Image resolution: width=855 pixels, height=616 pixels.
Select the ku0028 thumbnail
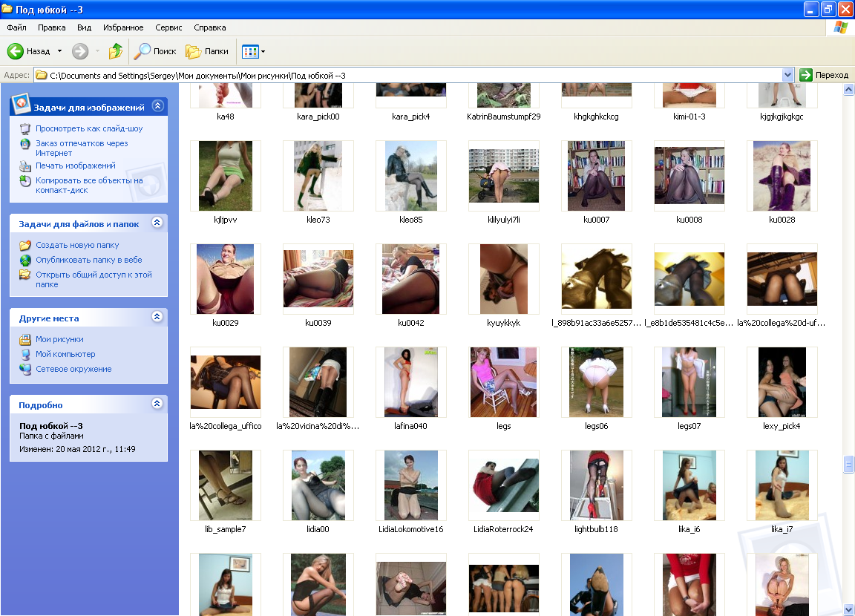pyautogui.click(x=782, y=176)
